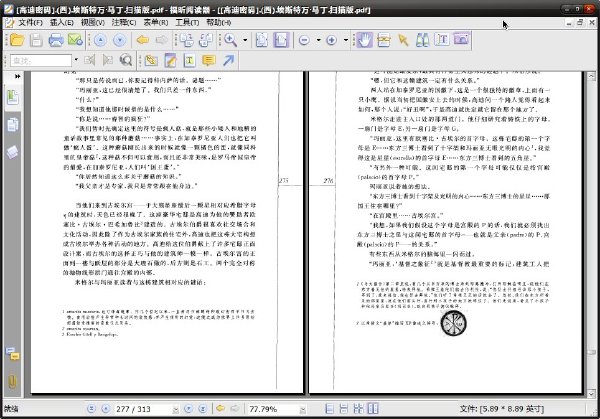Switch to Continuous page layout
Screen dimensions: 600x419
pyautogui.click(x=344, y=409)
